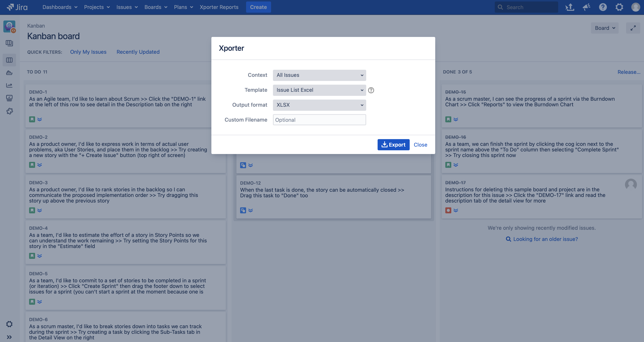
Task: Open the Dashboards menu
Action: click(60, 7)
